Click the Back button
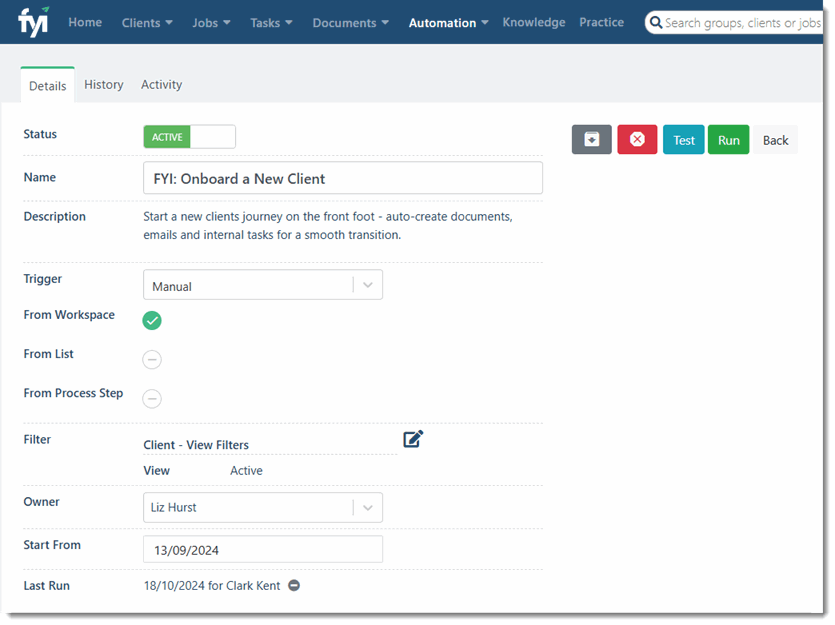Image resolution: width=835 pixels, height=625 pixels. [x=775, y=140]
